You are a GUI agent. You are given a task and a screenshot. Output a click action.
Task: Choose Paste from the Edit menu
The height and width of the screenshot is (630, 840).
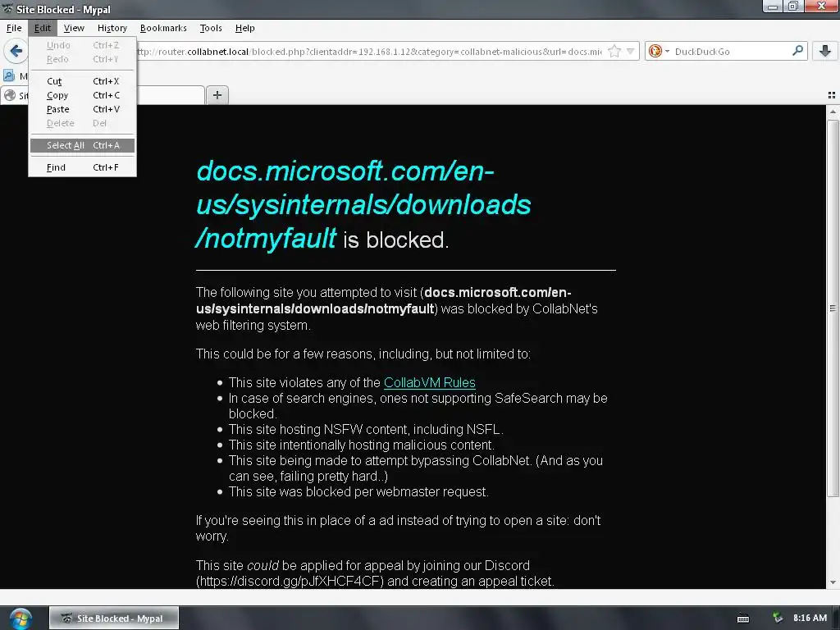83,109
